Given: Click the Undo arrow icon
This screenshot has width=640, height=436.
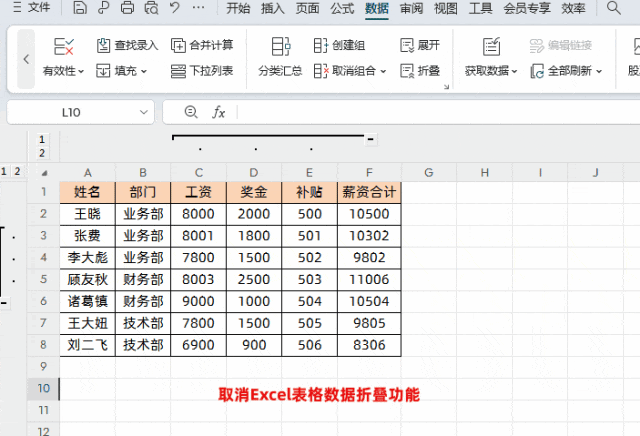Looking at the screenshot, I should point(175,9).
